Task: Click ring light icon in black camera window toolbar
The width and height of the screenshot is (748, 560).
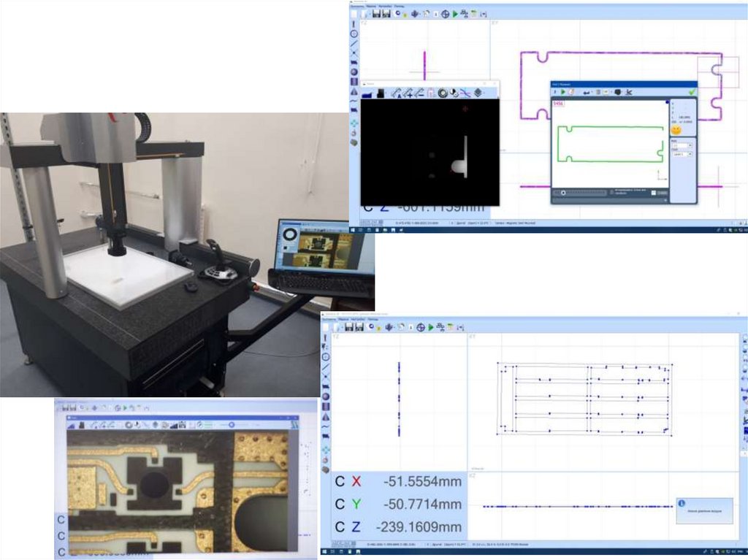Action: coord(443,93)
